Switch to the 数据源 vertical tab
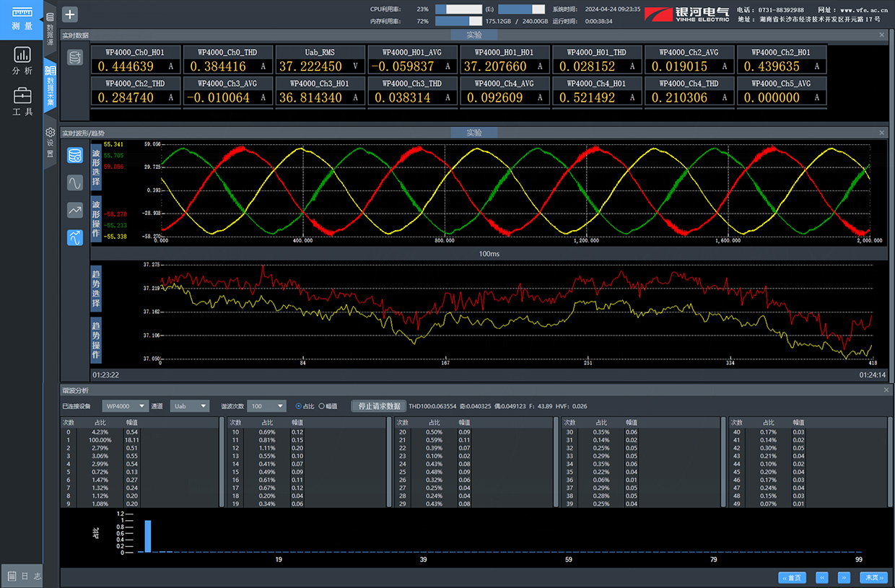Screen dimensions: 895x588 (x=50, y=30)
